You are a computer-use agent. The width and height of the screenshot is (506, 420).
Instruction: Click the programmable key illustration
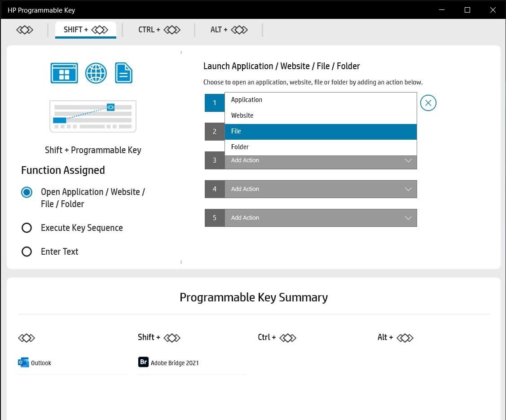93,115
